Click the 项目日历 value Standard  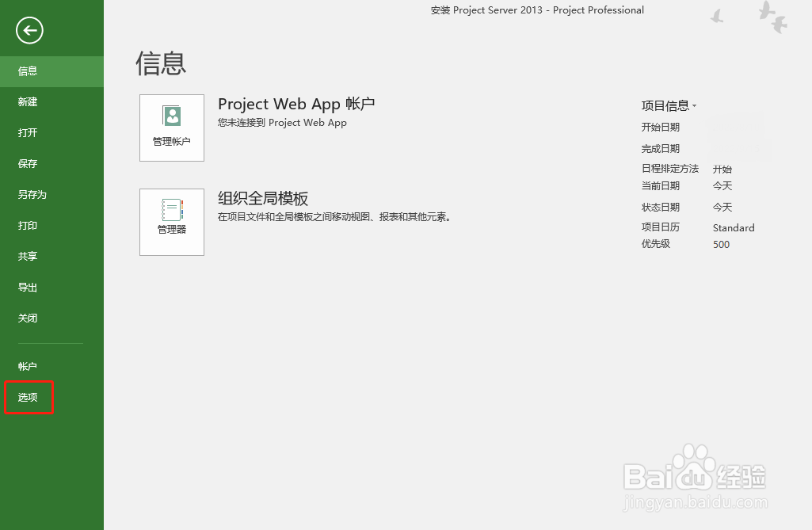coord(734,228)
